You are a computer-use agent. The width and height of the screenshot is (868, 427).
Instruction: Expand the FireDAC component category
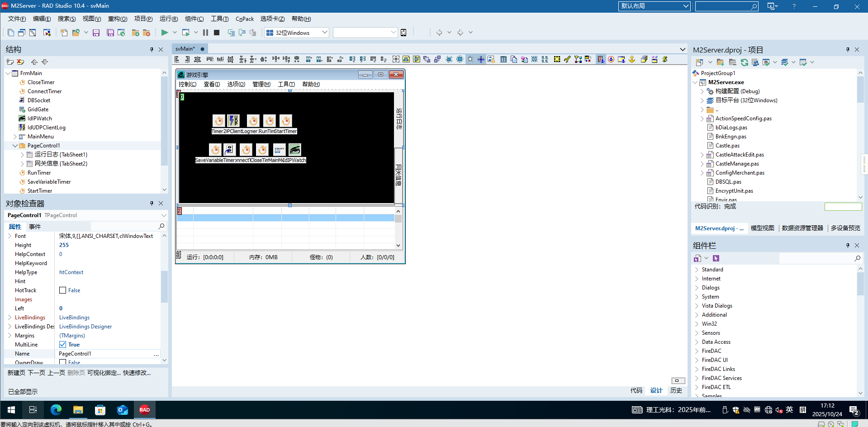697,351
